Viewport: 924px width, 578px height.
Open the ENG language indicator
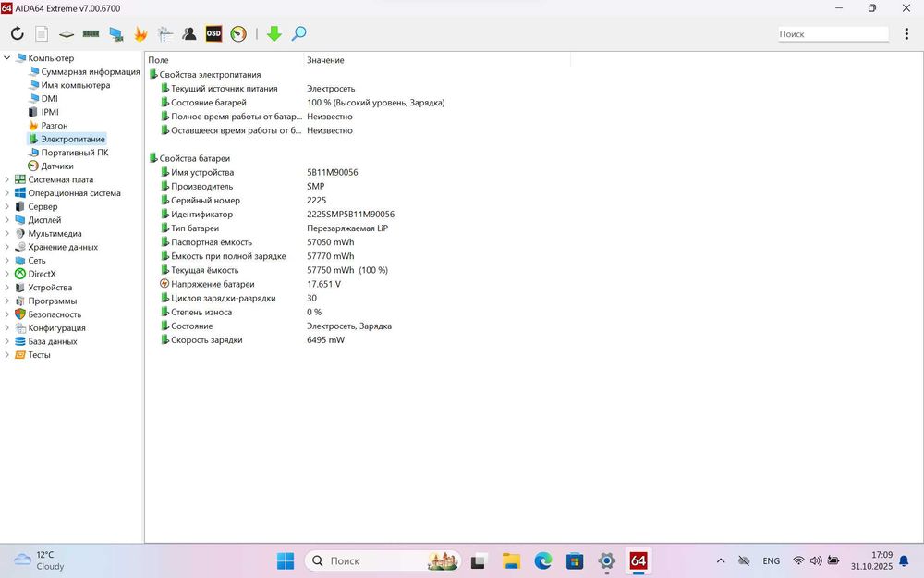click(x=771, y=561)
